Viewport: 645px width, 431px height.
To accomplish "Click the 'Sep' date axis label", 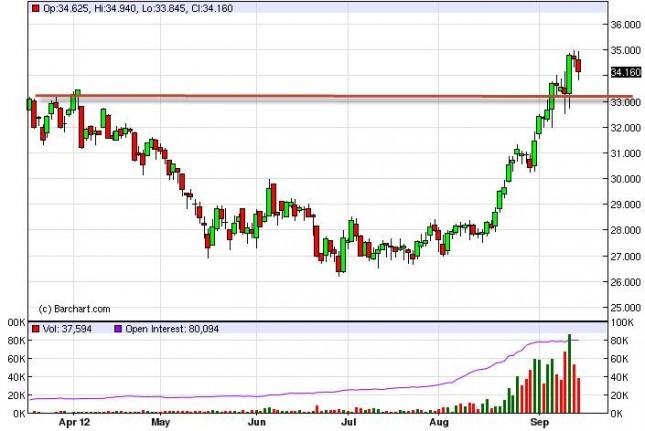I will [539, 422].
